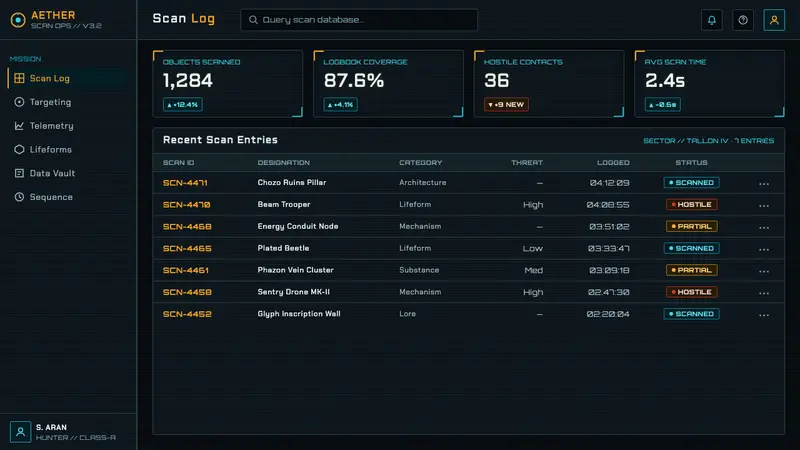Click the Sequence clock icon
800x450 pixels.
pyautogui.click(x=19, y=197)
